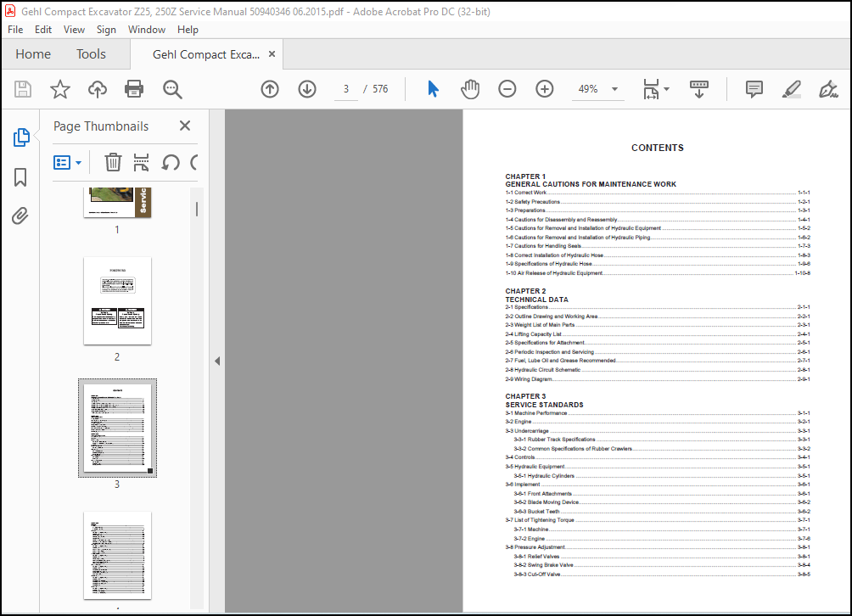Open the Edit menu
Screen dimensions: 852x616
click(x=43, y=30)
